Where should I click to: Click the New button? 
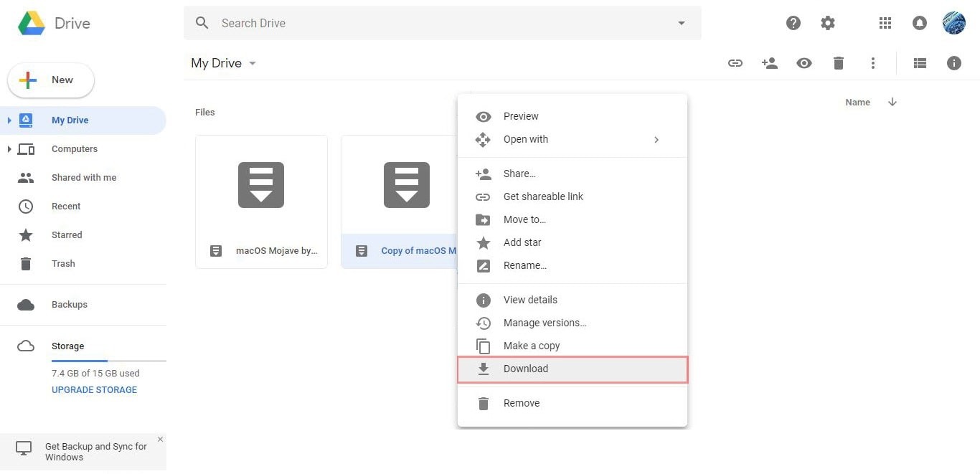pos(51,80)
